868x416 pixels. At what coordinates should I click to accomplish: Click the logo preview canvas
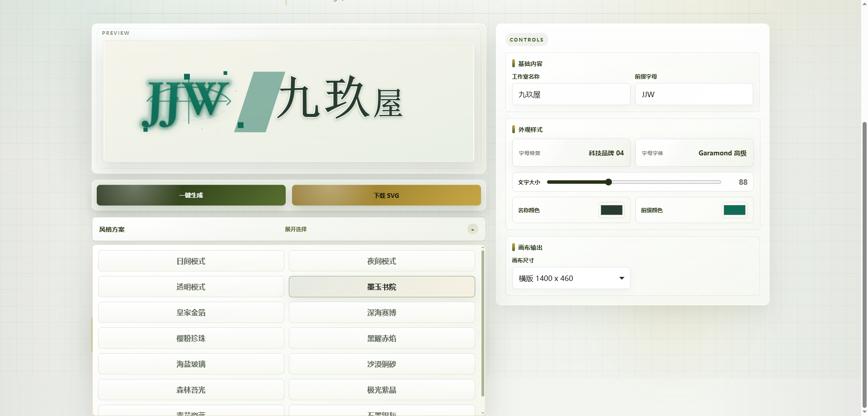[288, 101]
